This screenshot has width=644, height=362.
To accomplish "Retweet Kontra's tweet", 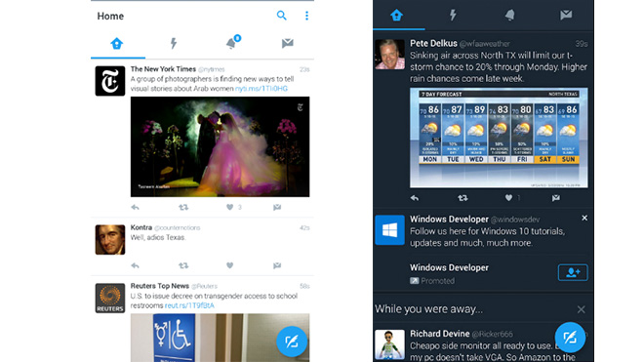I will pos(183,265).
